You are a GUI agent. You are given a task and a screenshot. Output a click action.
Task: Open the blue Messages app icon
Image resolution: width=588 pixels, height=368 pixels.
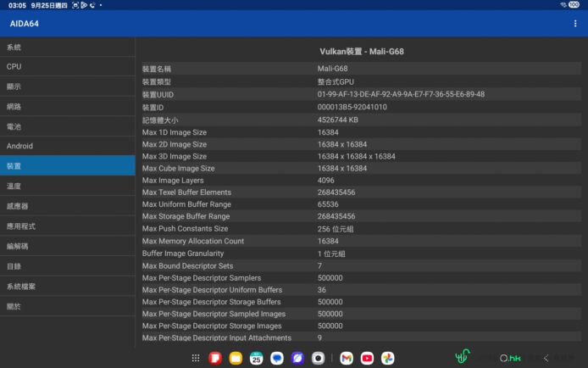277,359
